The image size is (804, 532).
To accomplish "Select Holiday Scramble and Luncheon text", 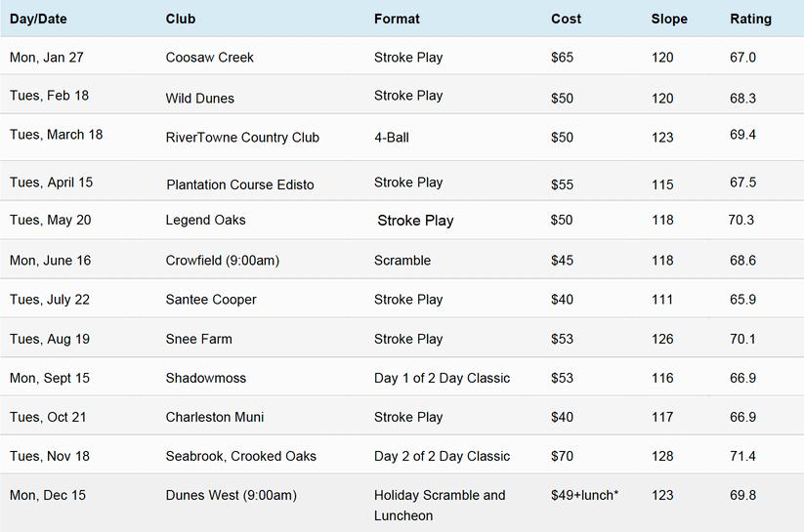I will coord(440,506).
